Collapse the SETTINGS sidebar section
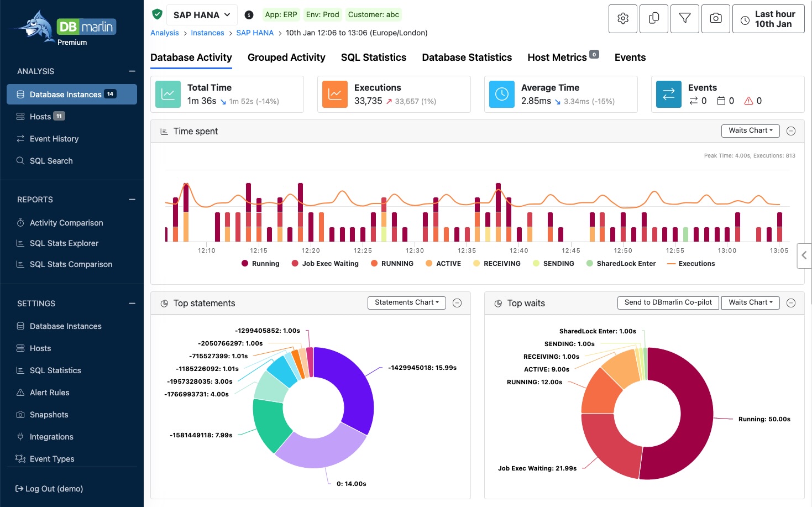Screen dimensions: 812x507 click(x=132, y=304)
